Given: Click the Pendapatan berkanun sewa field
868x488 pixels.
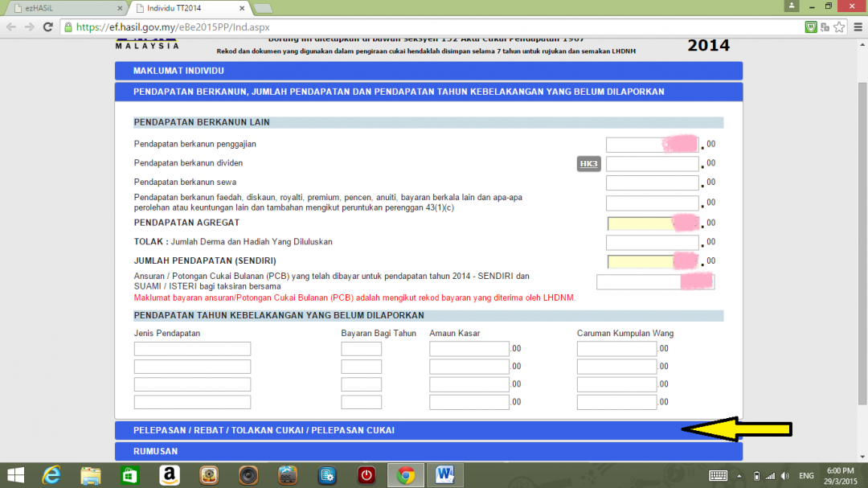Looking at the screenshot, I should pos(652,182).
